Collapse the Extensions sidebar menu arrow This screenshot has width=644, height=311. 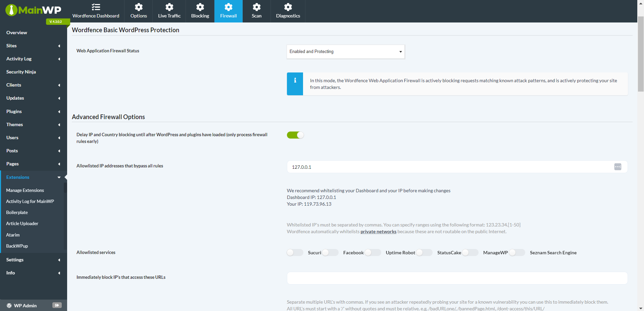coord(59,177)
